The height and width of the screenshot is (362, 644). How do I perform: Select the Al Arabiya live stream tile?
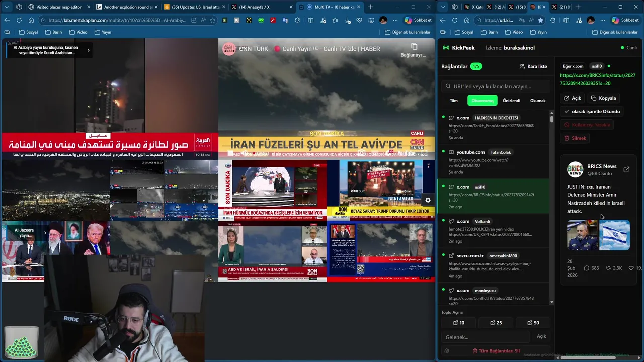click(110, 99)
